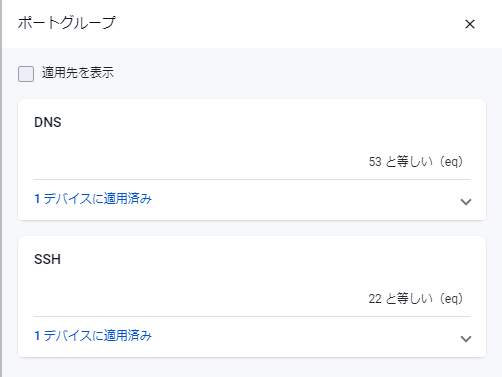Image resolution: width=502 pixels, height=377 pixels.
Task: Close the ポートグループ panel
Action: point(470,24)
